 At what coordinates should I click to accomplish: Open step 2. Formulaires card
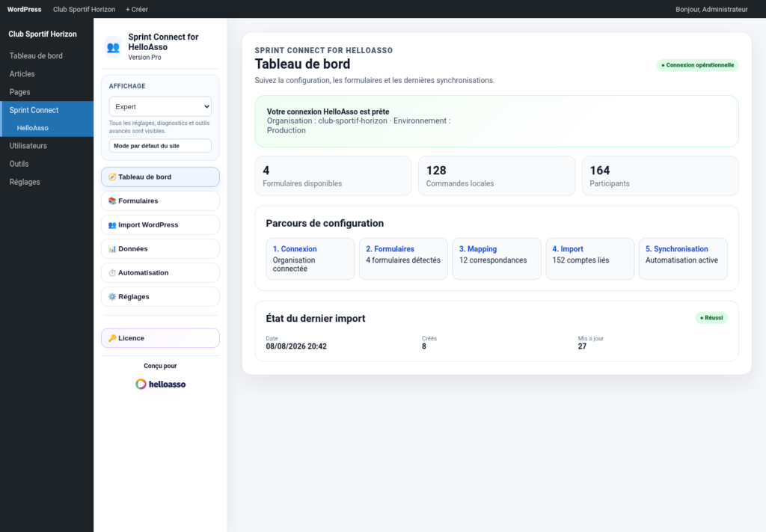[x=403, y=259]
